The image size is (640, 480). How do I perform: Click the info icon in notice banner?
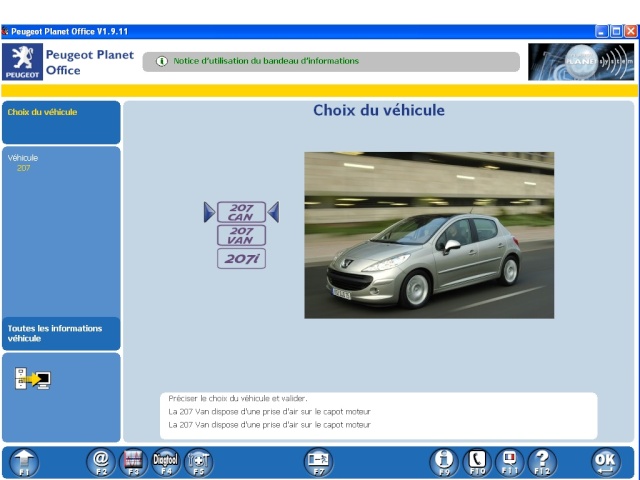[162, 61]
